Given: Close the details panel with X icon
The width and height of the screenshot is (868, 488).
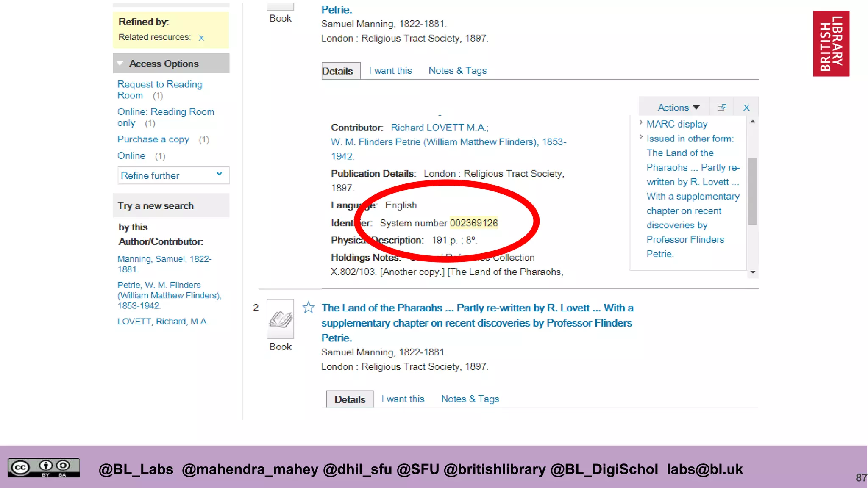Looking at the screenshot, I should coord(746,108).
